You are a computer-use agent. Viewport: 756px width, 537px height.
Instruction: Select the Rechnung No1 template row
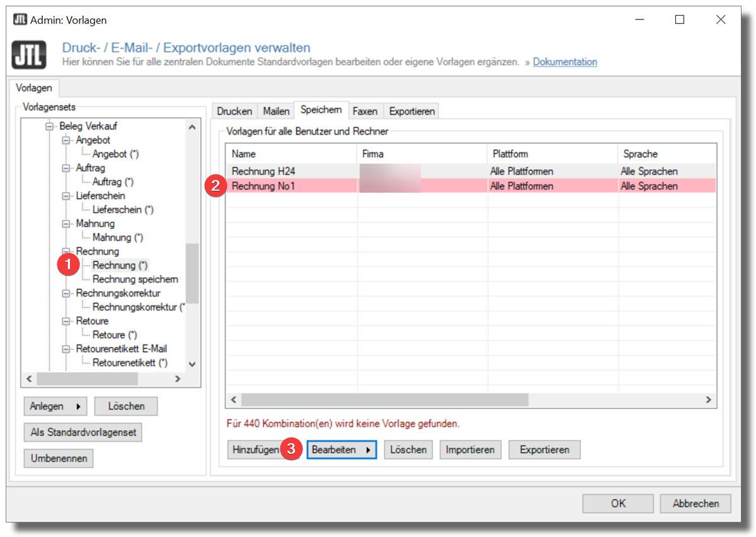[x=263, y=186]
